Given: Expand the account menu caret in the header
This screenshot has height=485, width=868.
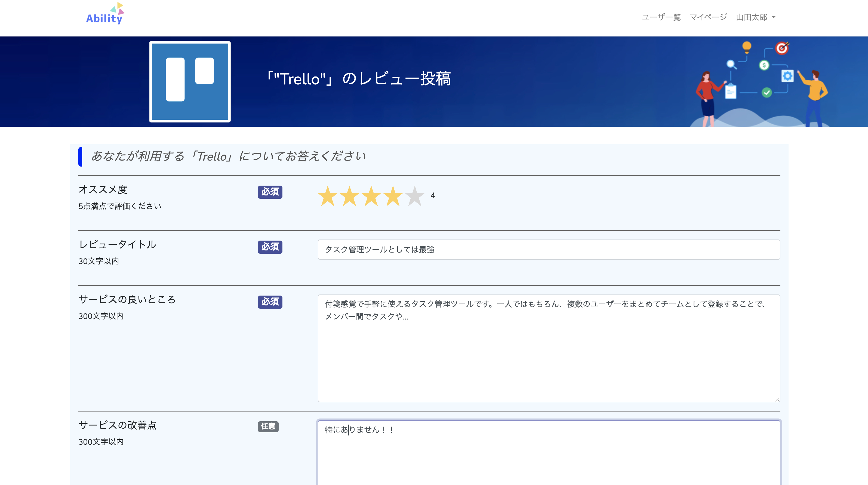Looking at the screenshot, I should coord(774,17).
